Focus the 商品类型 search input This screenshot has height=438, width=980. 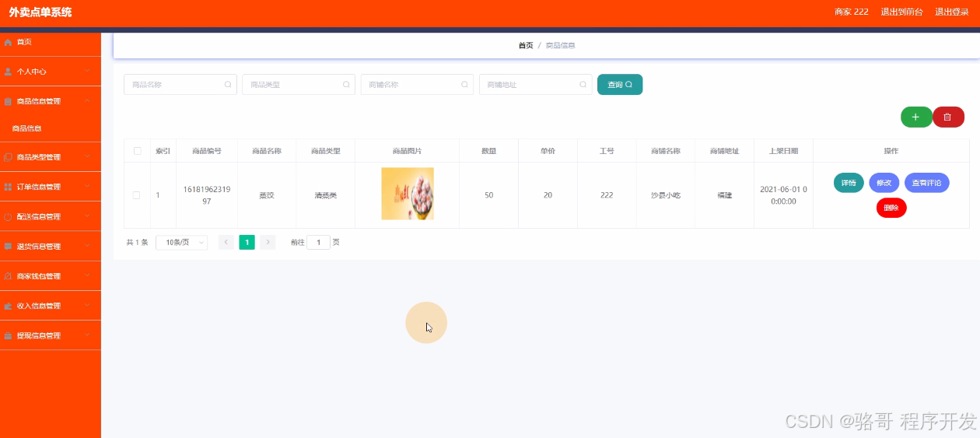[299, 85]
